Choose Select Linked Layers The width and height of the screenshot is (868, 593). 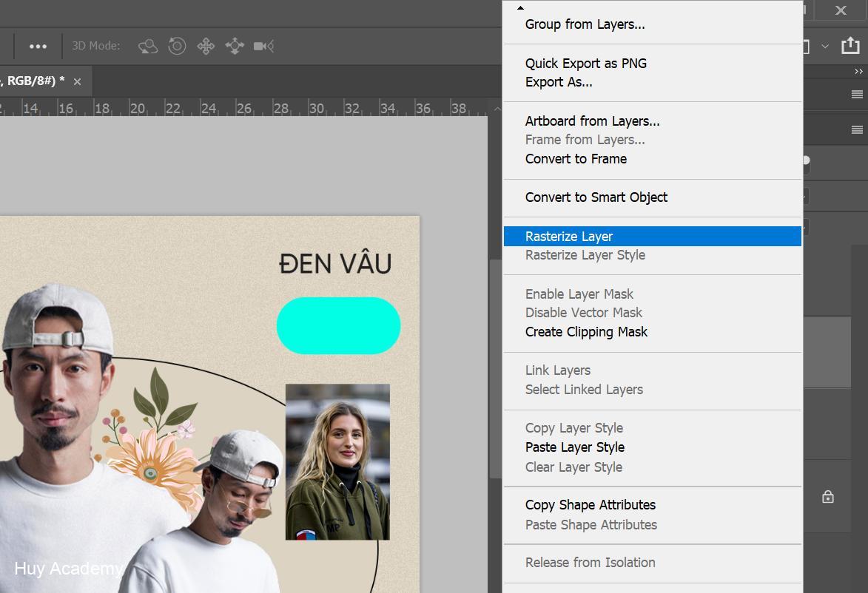pyautogui.click(x=652, y=390)
